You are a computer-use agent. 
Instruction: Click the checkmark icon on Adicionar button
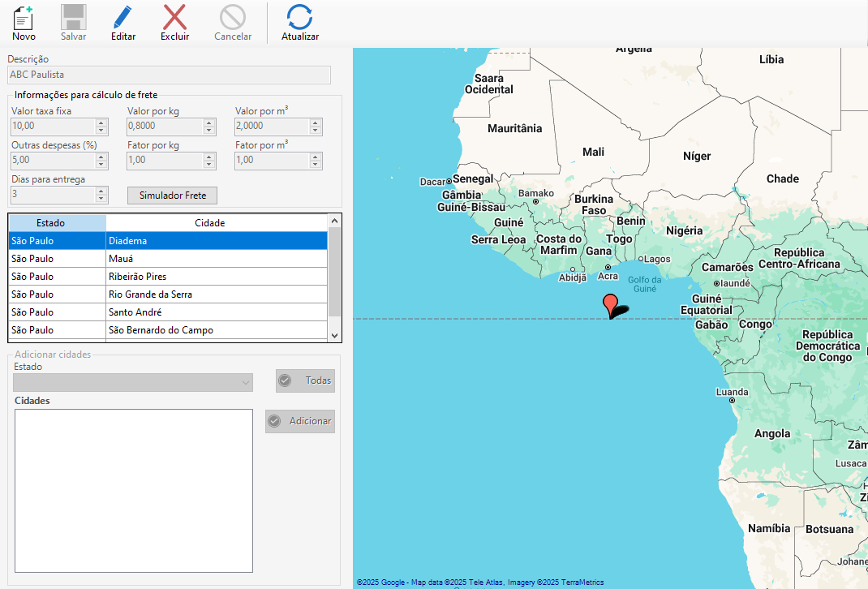(x=274, y=421)
